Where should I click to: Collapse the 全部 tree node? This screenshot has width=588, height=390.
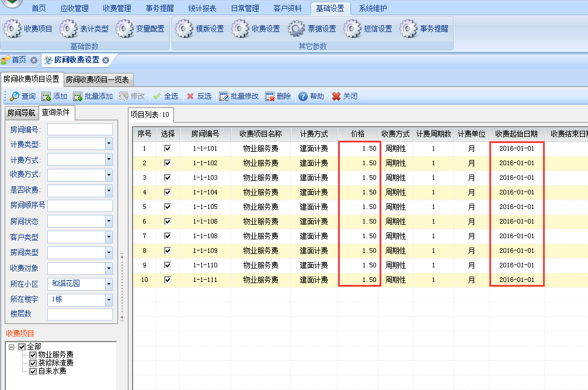[11, 347]
